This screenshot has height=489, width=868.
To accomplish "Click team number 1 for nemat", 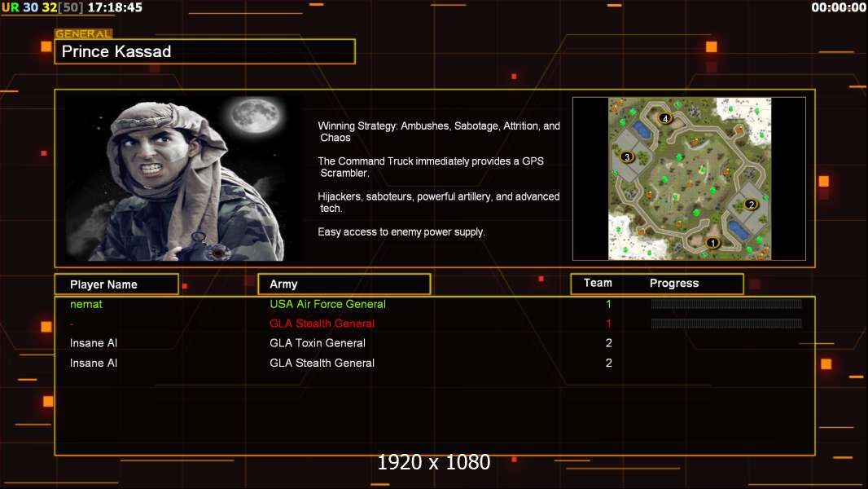I will point(608,304).
